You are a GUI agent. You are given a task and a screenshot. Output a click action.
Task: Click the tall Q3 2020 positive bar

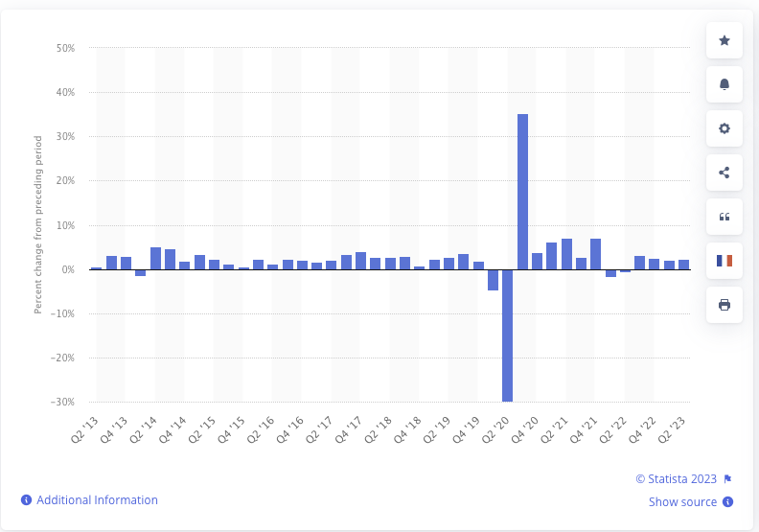click(522, 192)
